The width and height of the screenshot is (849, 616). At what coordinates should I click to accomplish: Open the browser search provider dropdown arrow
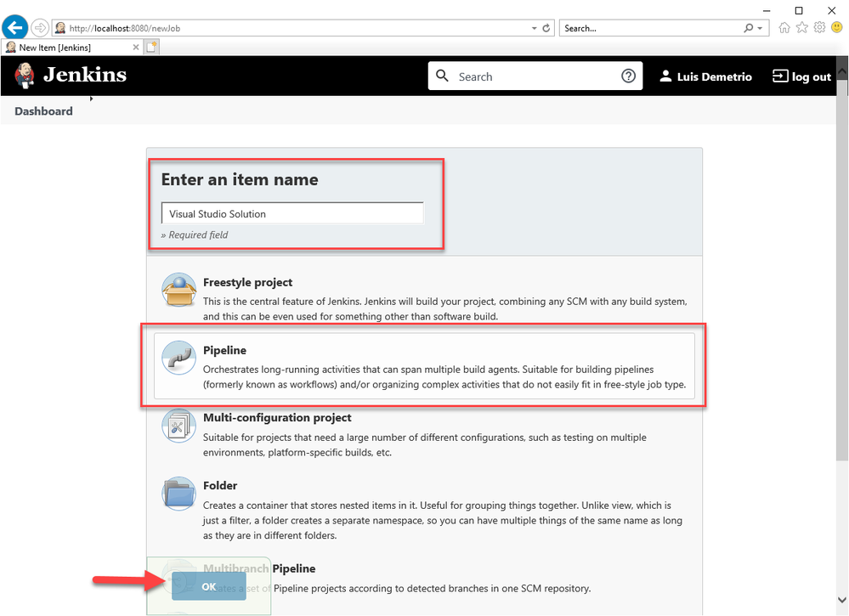(x=761, y=28)
